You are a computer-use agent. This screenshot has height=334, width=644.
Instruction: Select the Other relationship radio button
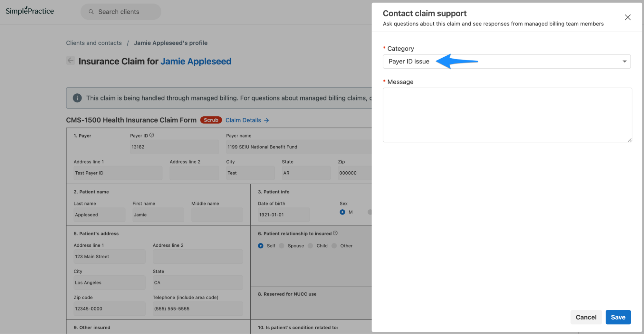click(335, 245)
